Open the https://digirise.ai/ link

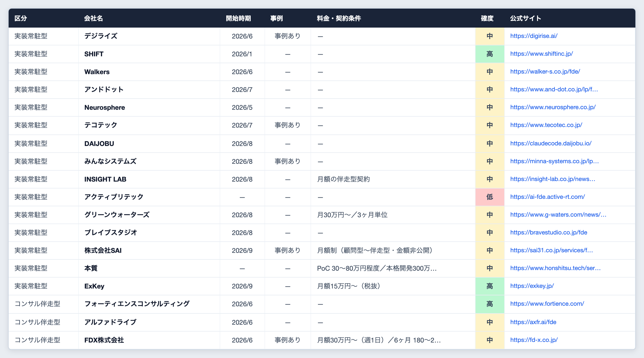(534, 36)
